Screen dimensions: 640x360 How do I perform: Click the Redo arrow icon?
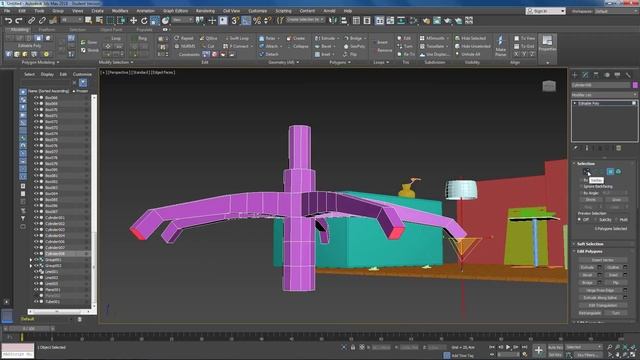pyautogui.click(x=19, y=20)
